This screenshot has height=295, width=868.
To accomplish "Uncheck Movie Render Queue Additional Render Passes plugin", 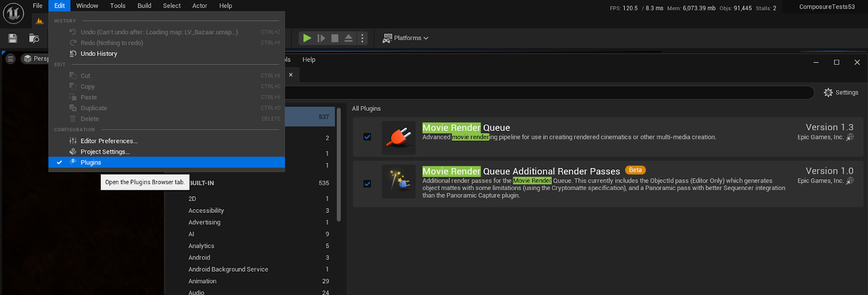I will 367,184.
